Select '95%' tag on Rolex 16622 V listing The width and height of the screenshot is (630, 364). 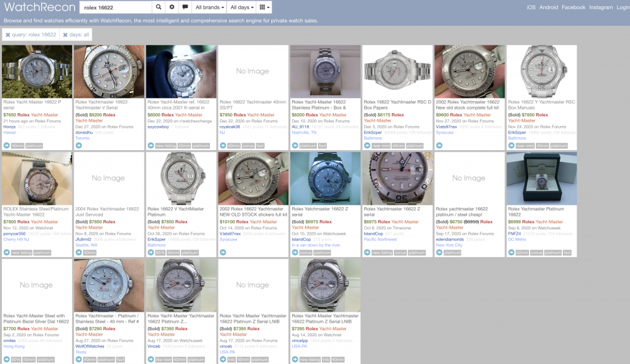coord(161,252)
